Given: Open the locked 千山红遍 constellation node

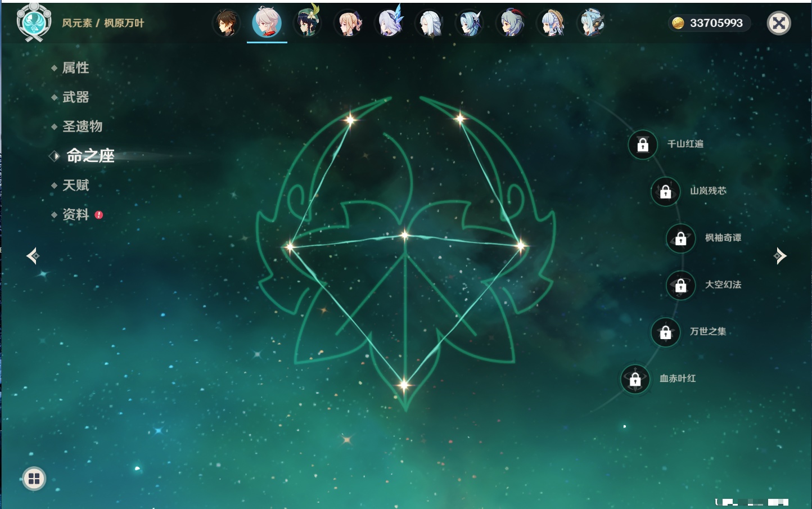Looking at the screenshot, I should (x=643, y=145).
